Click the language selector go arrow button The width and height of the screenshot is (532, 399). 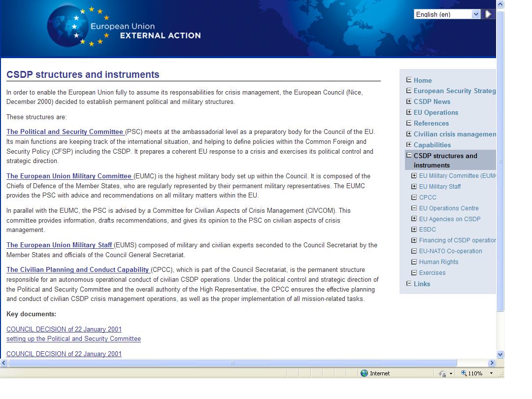tap(488, 14)
